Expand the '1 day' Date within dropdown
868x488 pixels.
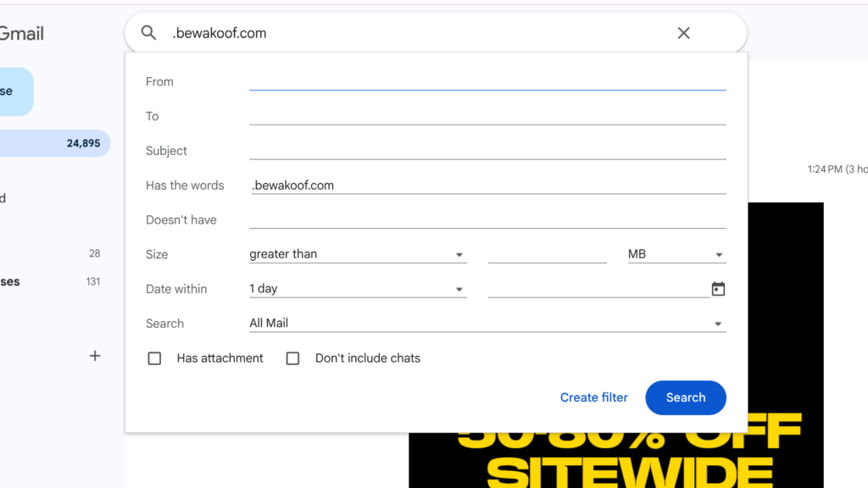pyautogui.click(x=358, y=288)
